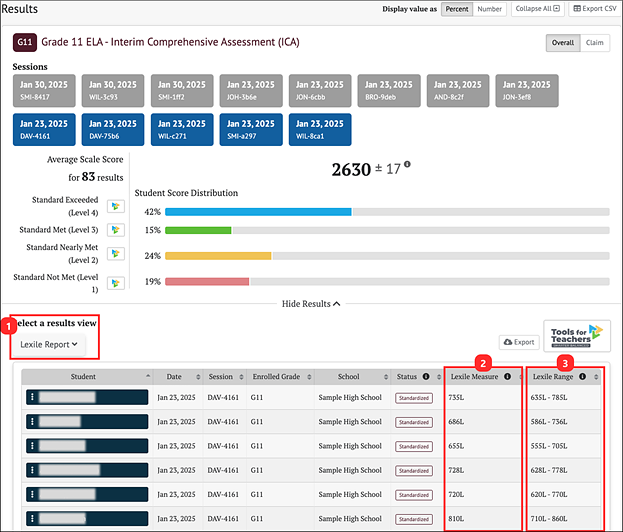Click instructional resources icon for Standard Met
Image resolution: width=623 pixels, height=532 pixels.
(115, 230)
